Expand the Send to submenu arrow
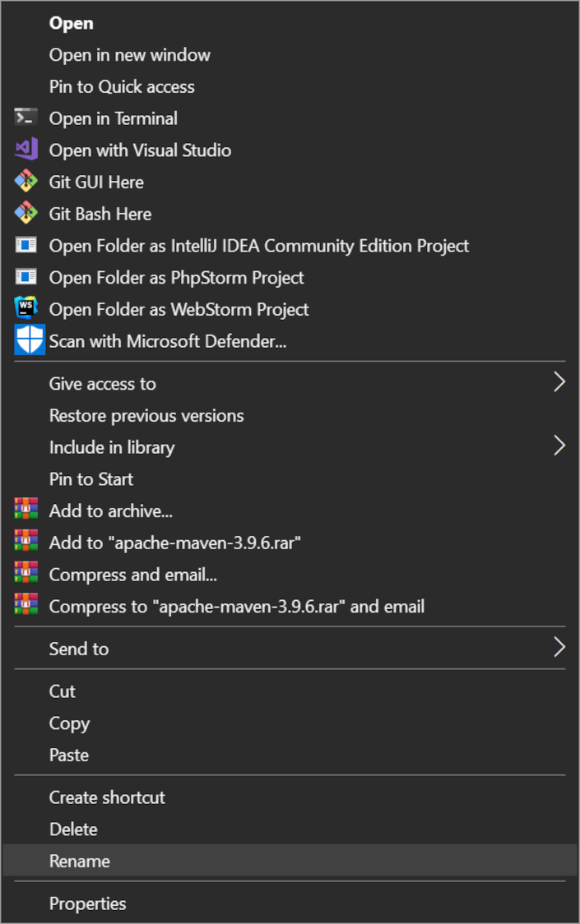The width and height of the screenshot is (580, 924). tap(559, 648)
